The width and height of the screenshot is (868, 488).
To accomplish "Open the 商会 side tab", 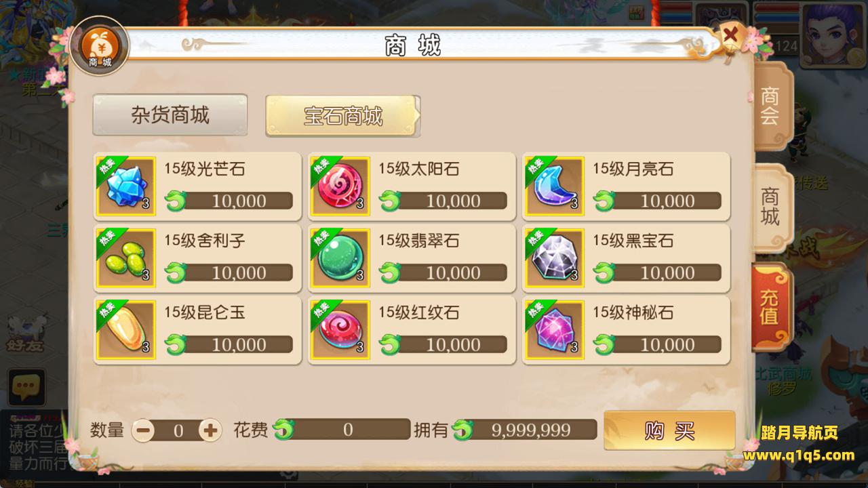I will [x=771, y=106].
